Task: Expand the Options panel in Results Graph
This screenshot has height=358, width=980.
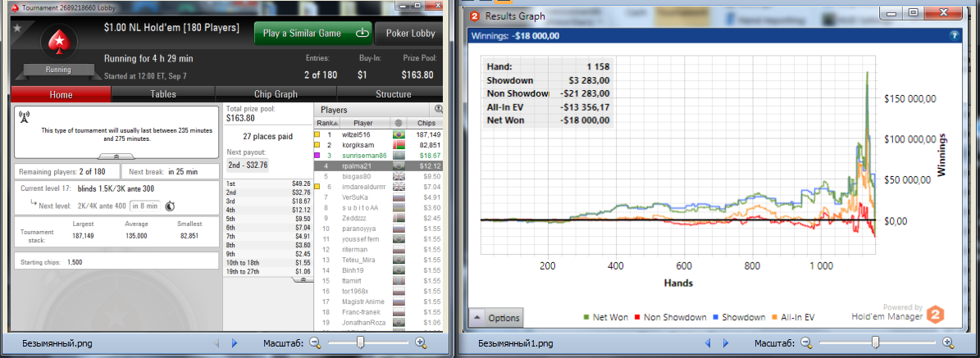Action: pyautogui.click(x=496, y=318)
